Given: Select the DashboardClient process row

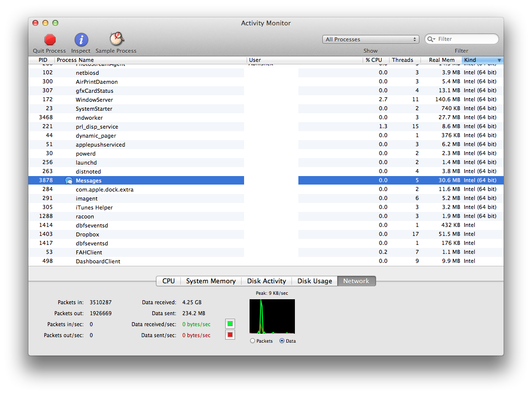Looking at the screenshot, I should [x=266, y=261].
